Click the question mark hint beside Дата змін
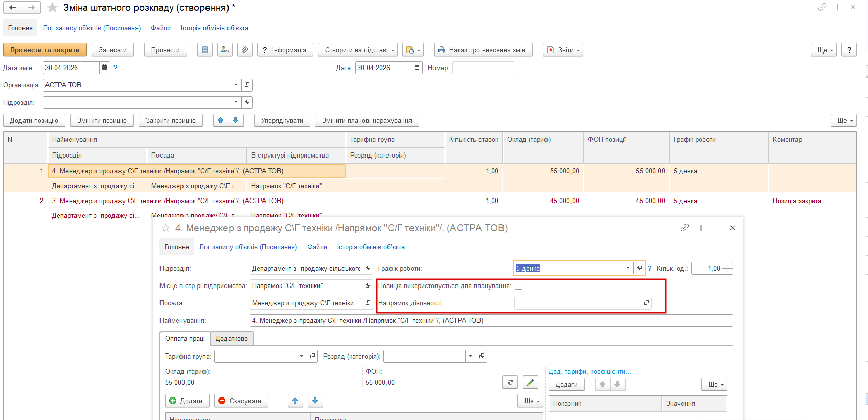Image resolution: width=868 pixels, height=420 pixels. (x=116, y=68)
